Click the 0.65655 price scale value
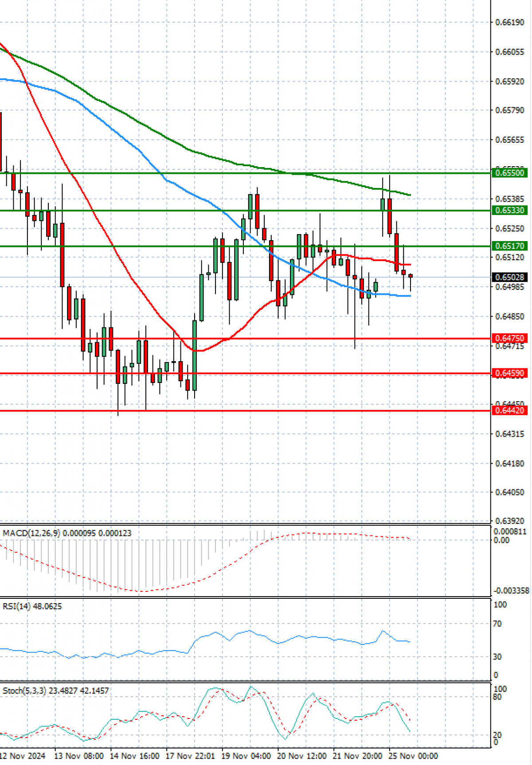Viewport: 532px width, 765px height. click(x=509, y=140)
